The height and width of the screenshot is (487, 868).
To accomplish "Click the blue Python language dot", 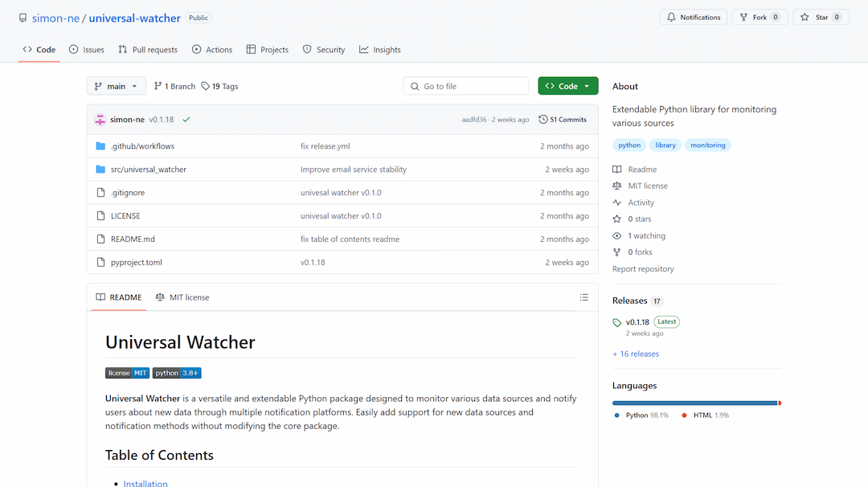I will coord(616,415).
